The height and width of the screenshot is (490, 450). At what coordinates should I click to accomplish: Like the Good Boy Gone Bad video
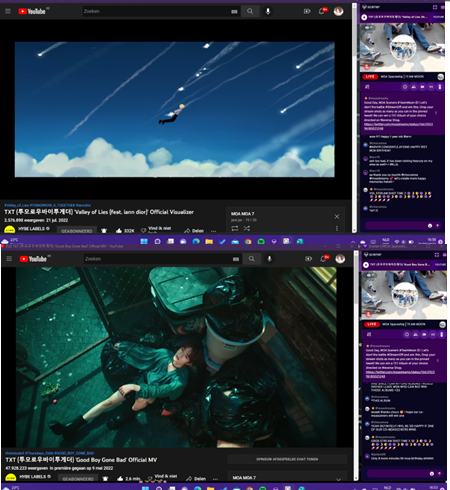click(x=128, y=479)
